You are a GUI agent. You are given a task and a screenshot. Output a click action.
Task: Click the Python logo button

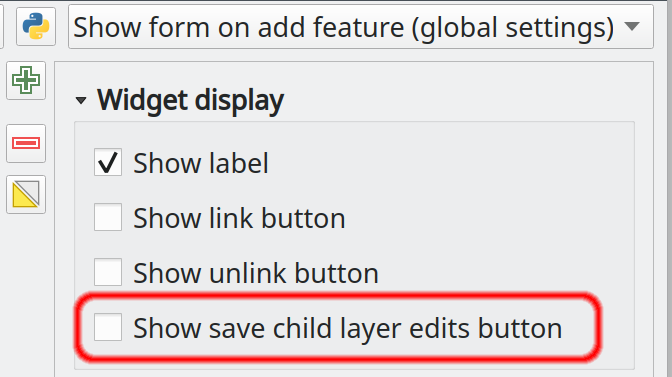36,27
